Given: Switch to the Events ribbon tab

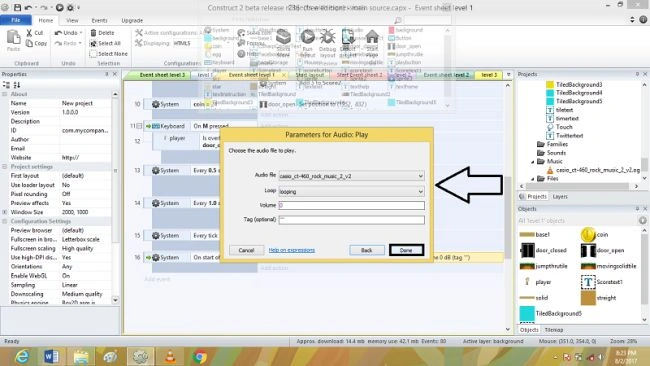Looking at the screenshot, I should (99, 20).
